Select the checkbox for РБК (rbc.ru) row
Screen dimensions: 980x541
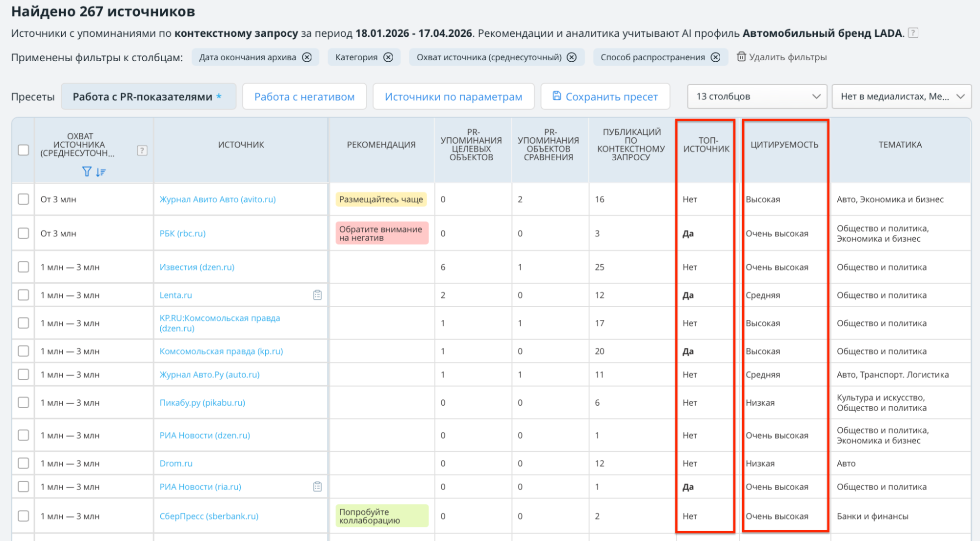24,233
